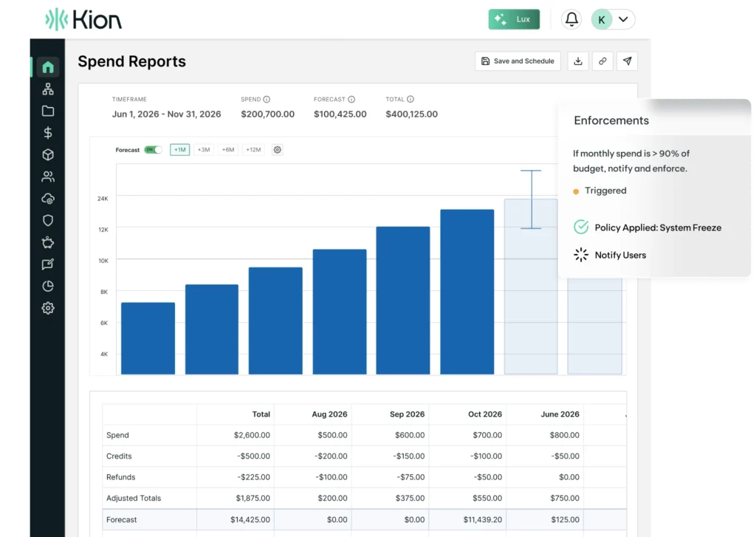Click the notification bell icon

coord(571,20)
